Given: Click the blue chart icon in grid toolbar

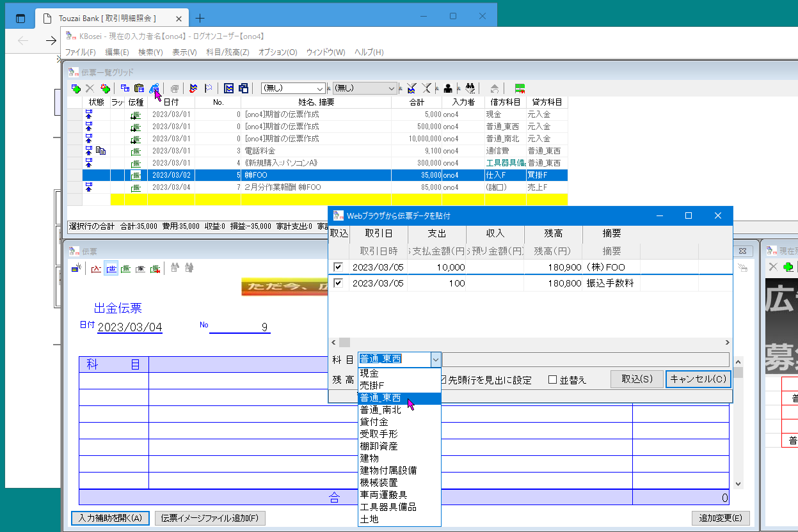Looking at the screenshot, I should (x=229, y=88).
